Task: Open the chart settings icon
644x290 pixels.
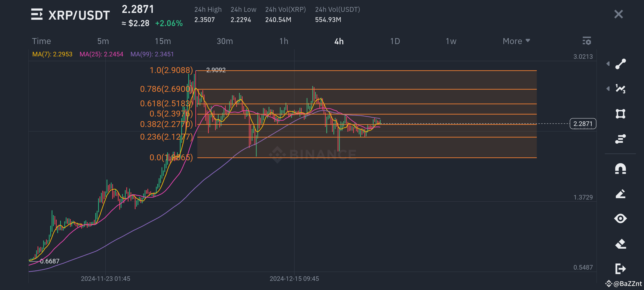Action: [587, 41]
